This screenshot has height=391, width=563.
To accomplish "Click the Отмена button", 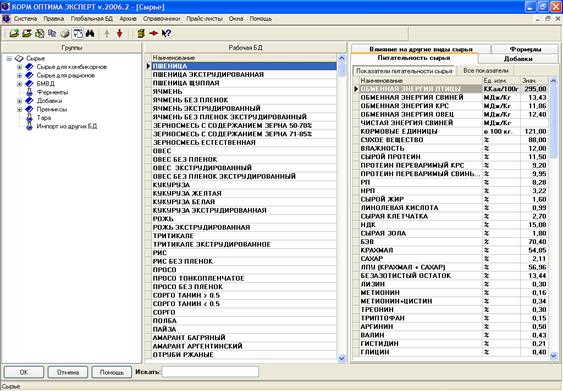I will click(x=68, y=372).
